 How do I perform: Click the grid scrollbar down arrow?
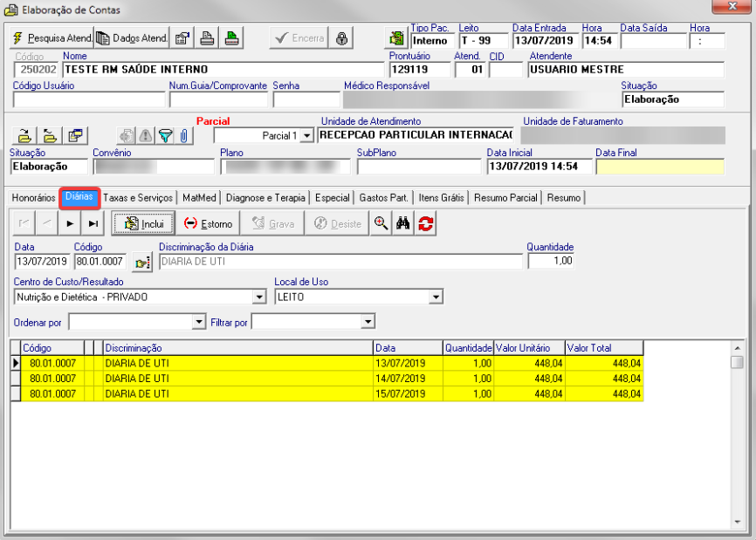(x=737, y=522)
